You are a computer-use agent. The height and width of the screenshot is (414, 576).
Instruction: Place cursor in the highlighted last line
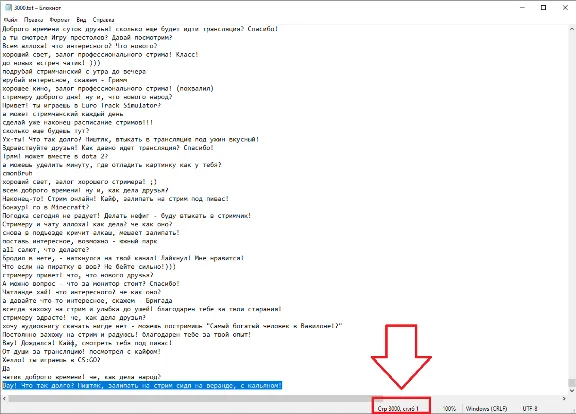pos(142,385)
